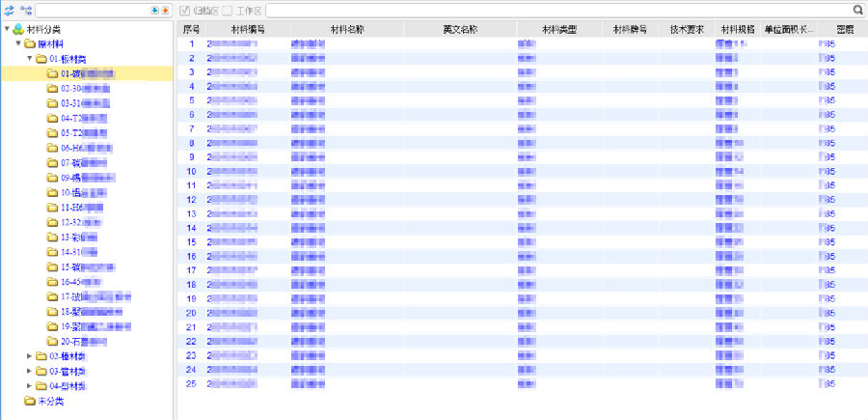
Task: Click the folder icon of the 02-30 item
Action: 52,88
